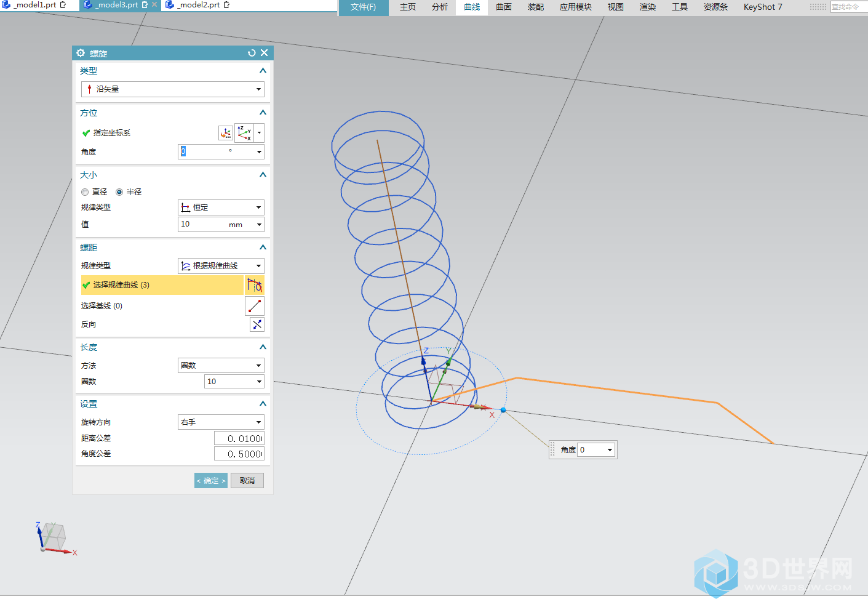This screenshot has height=607, width=868.
Task: Click the 反向 reverse direction icon
Action: tap(257, 324)
